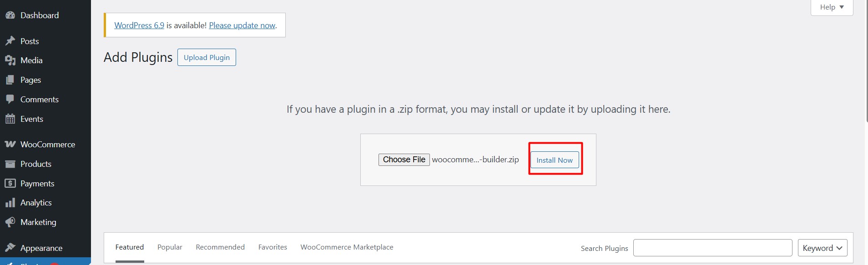Click the Marketing megaphone icon
The height and width of the screenshot is (265, 868).
10,222
